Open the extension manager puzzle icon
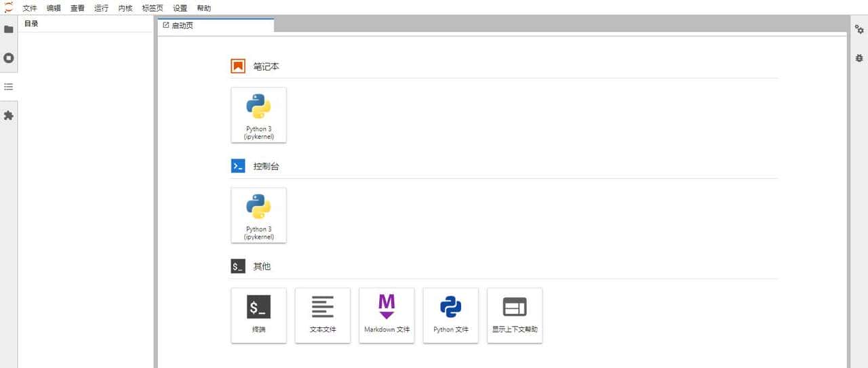This screenshot has height=368, width=868. 9,116
